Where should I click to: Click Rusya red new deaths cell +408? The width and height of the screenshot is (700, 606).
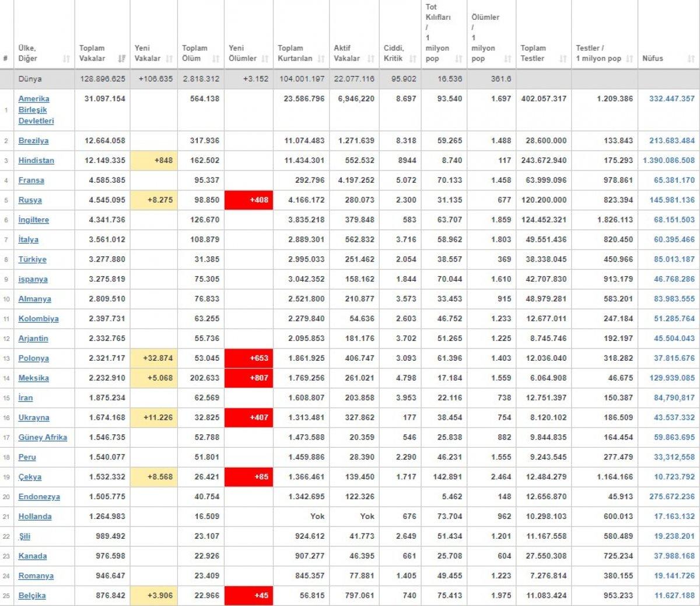[249, 200]
